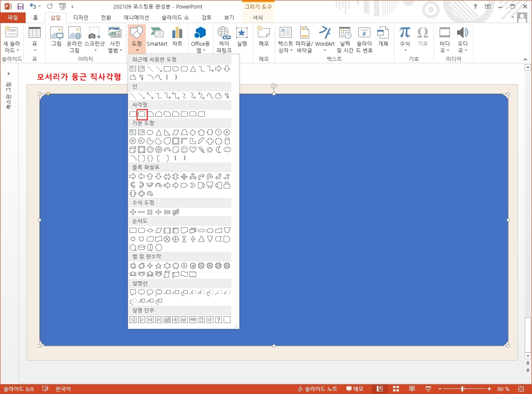Expand the collapsed thumbnail pane chevron
Viewport: 532px width, 394px height.
[9, 74]
